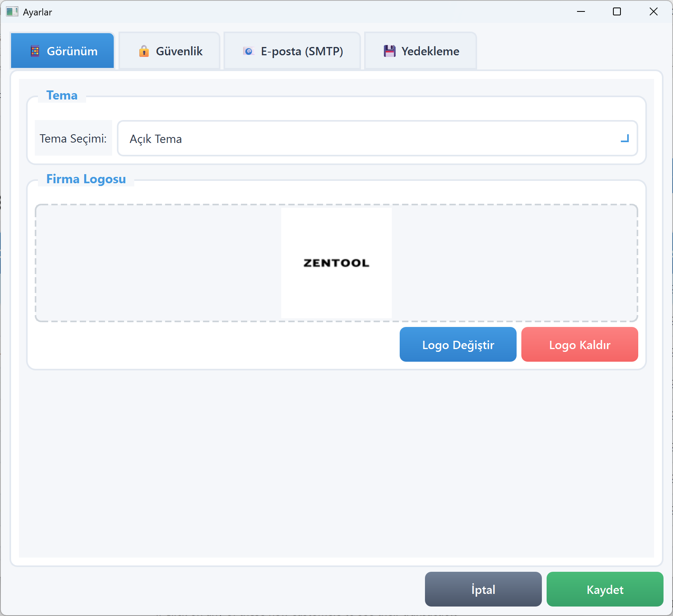
Task: Minimize the Ayarlar window
Action: tap(581, 12)
